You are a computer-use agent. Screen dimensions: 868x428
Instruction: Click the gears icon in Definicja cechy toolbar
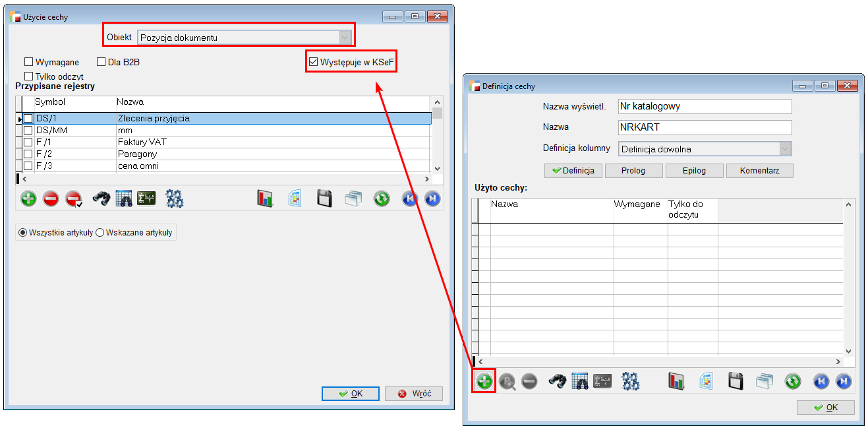(631, 381)
